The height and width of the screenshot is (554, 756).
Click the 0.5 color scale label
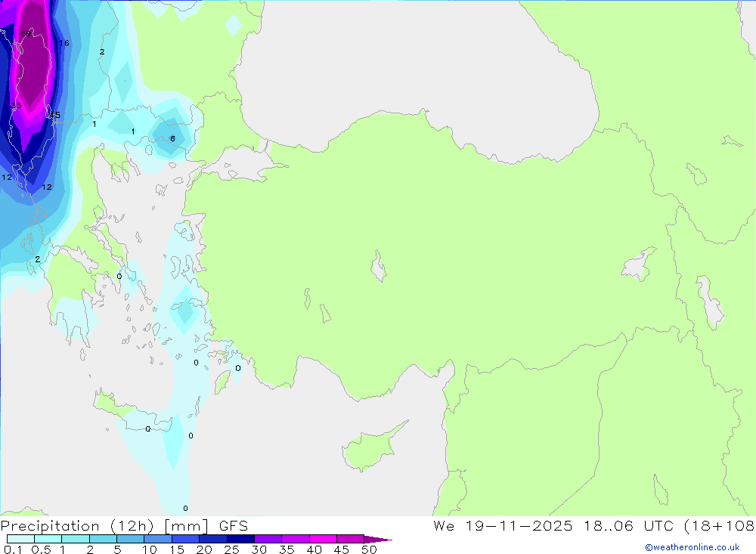point(41,549)
